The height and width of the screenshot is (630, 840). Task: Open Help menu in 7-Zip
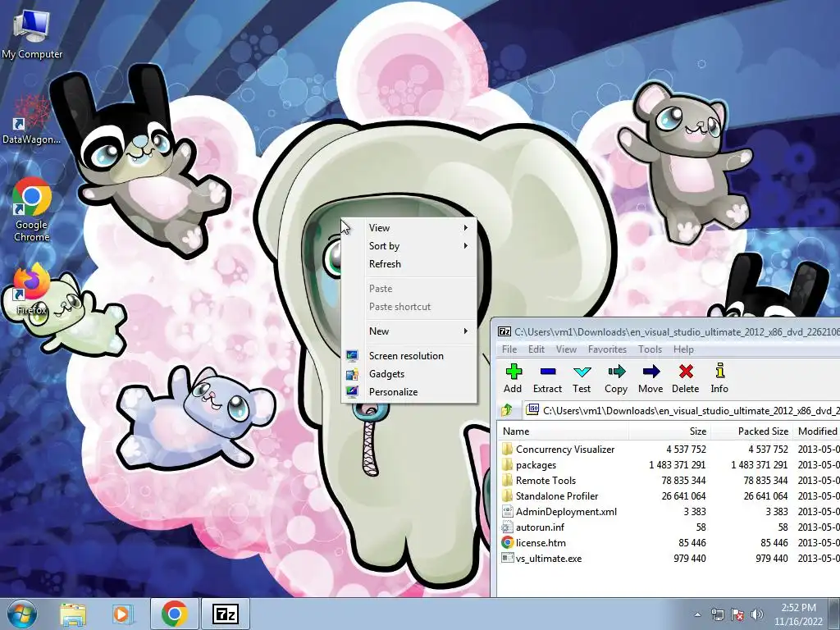tap(683, 349)
